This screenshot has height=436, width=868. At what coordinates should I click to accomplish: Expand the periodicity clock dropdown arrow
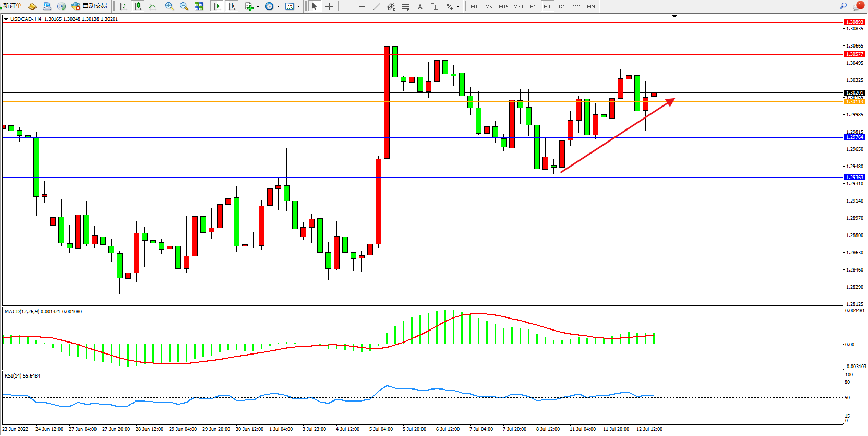coord(278,7)
